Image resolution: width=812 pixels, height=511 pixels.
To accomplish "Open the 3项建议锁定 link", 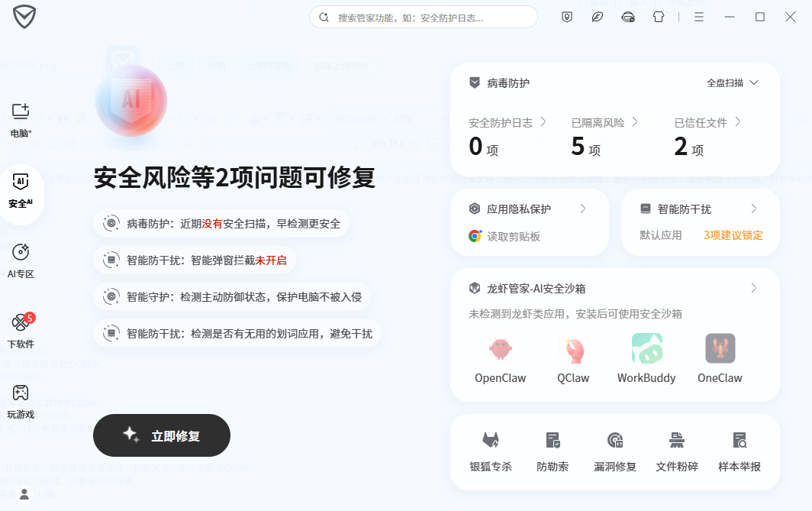I will (x=733, y=235).
